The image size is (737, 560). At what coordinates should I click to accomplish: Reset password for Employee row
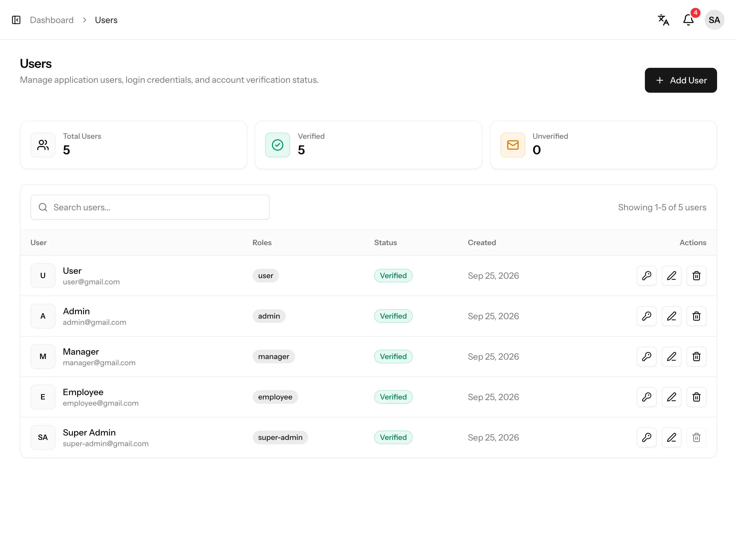646,397
